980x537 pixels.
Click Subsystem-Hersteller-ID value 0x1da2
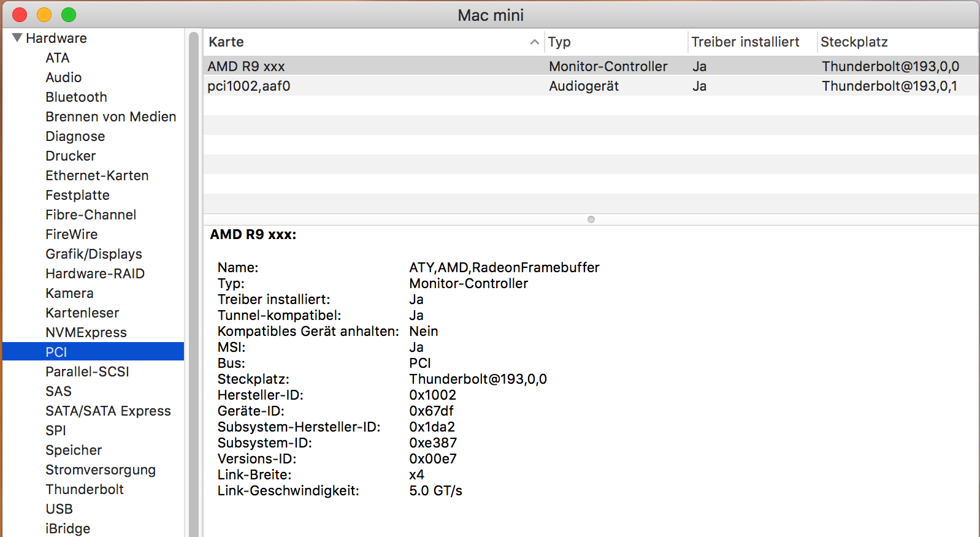[432, 427]
